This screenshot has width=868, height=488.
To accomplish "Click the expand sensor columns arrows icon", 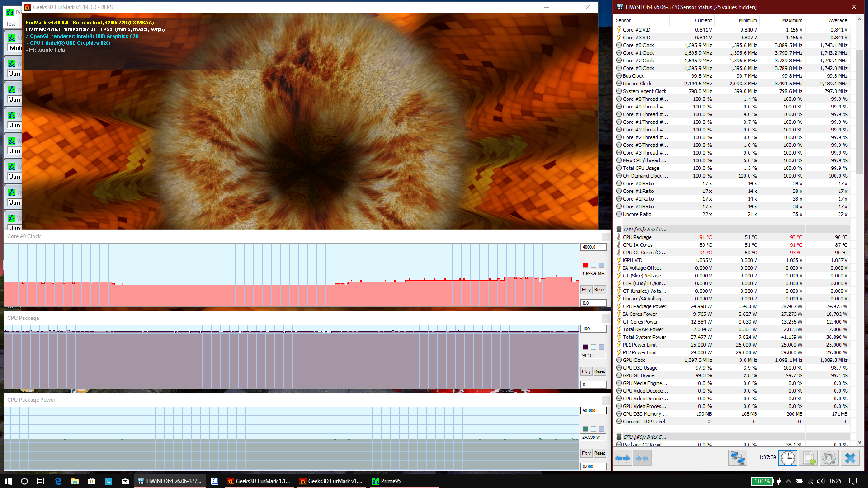I will (x=623, y=458).
